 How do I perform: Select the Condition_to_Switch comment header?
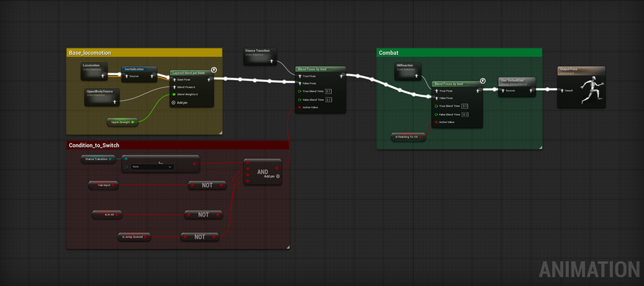click(x=178, y=145)
